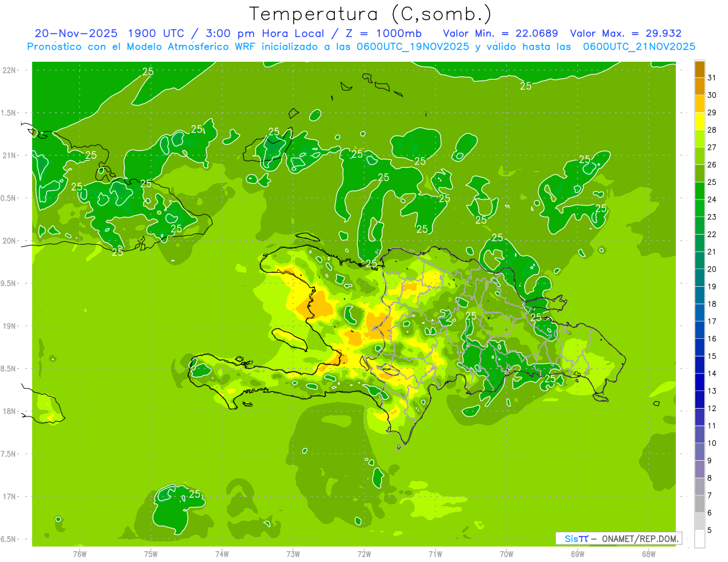Click the "20N" latitude axis label
Screen dimensions: 728x562
pos(10,241)
